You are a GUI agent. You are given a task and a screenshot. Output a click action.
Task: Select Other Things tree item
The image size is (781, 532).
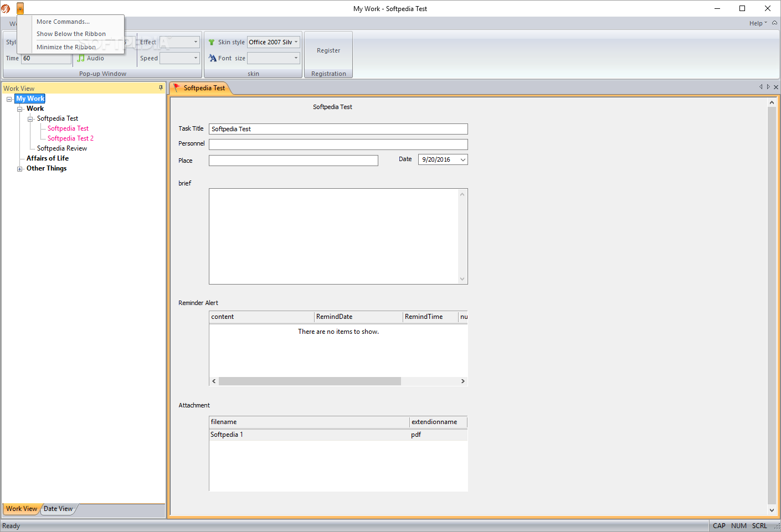47,168
